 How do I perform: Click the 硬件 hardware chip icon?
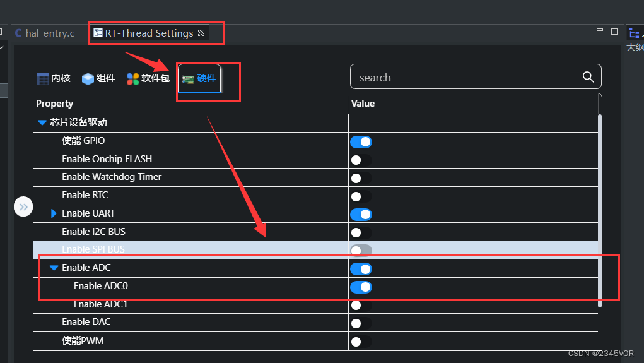(x=188, y=79)
